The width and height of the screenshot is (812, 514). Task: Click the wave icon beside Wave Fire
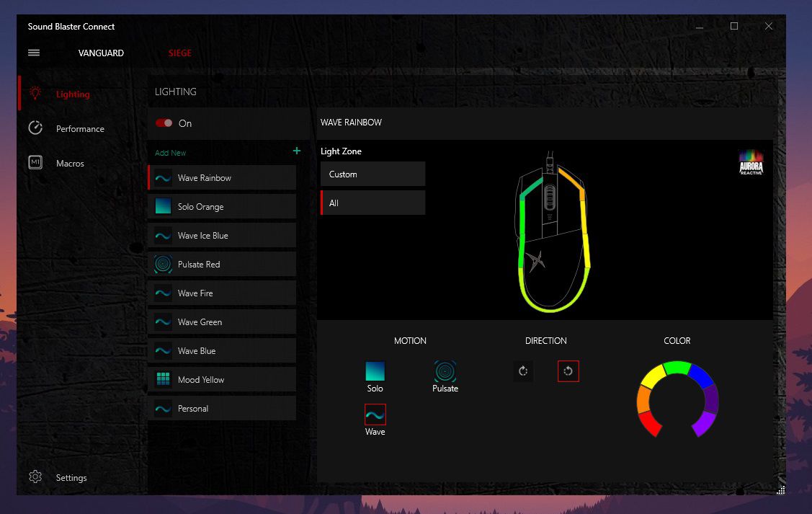click(x=163, y=293)
